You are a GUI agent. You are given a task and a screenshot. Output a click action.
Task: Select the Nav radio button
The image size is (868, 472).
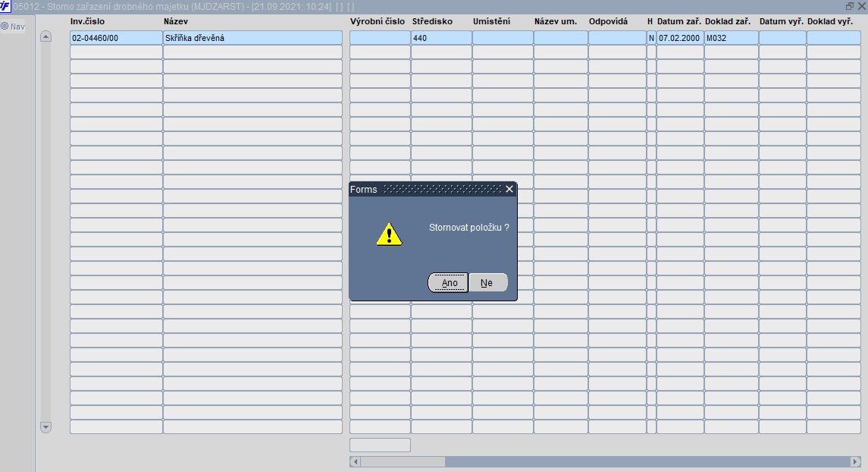point(5,26)
